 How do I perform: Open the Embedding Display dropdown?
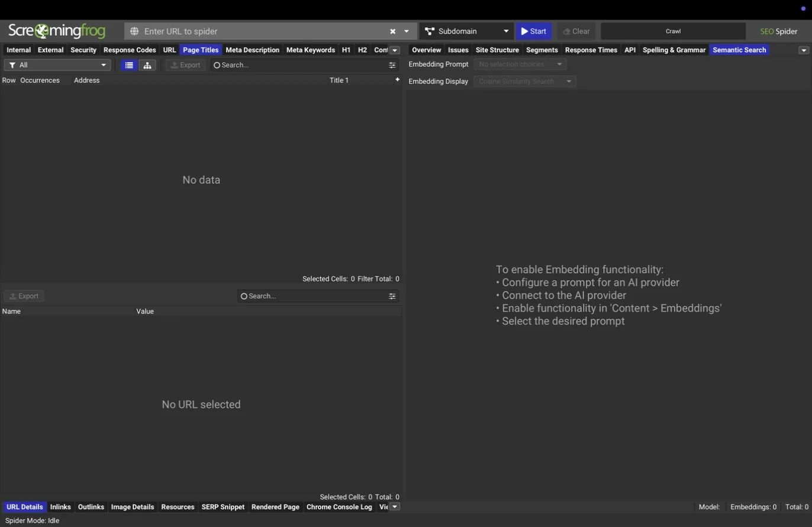(x=525, y=81)
